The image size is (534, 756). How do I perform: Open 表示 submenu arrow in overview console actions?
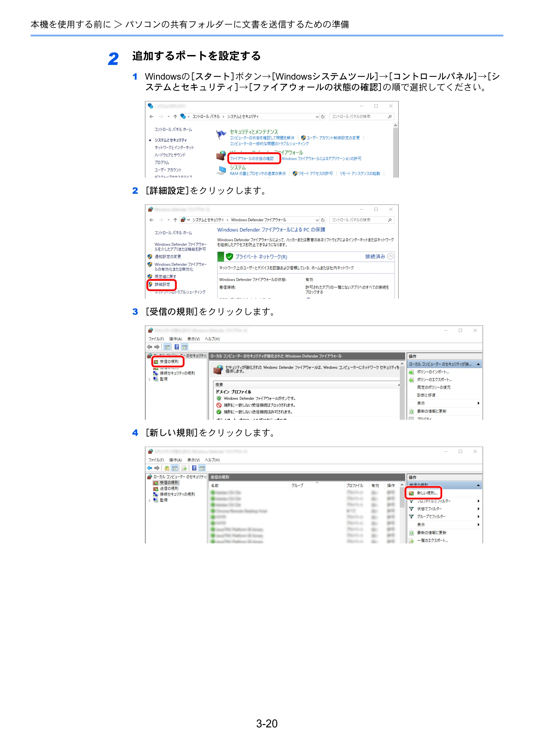(x=478, y=403)
